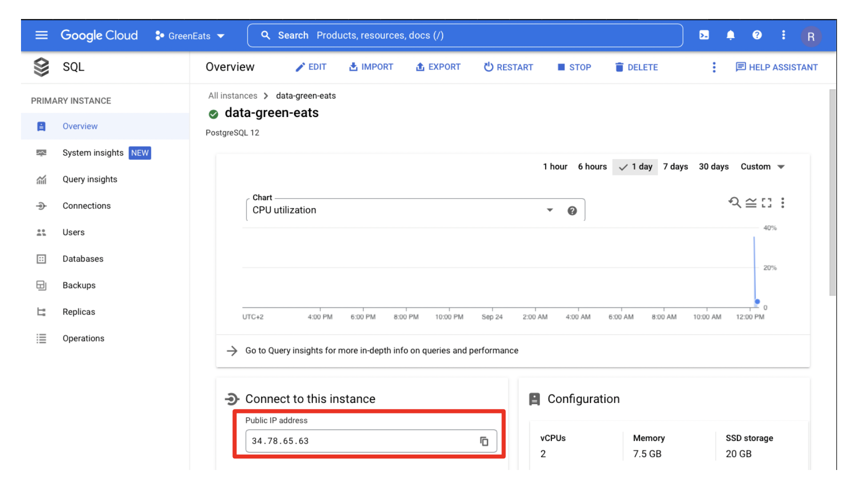This screenshot has height=487, width=868.
Task: Open the top bar more options menu
Action: pyautogui.click(x=783, y=35)
